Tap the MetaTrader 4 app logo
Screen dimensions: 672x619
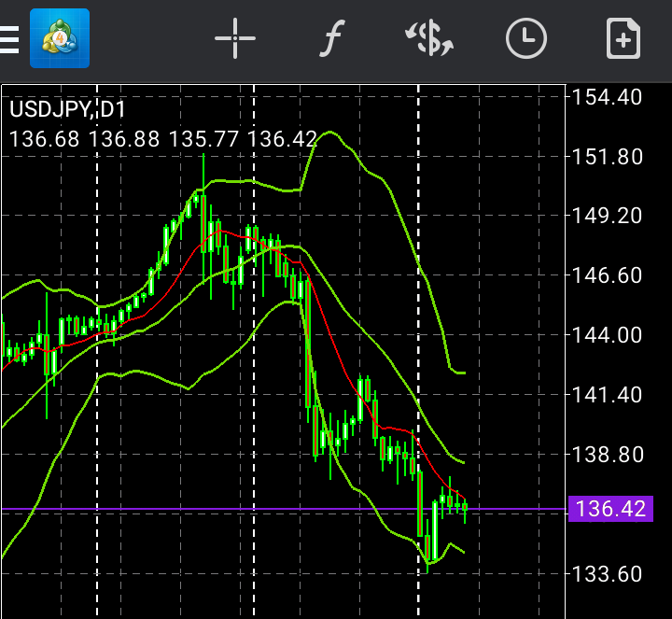[60, 38]
